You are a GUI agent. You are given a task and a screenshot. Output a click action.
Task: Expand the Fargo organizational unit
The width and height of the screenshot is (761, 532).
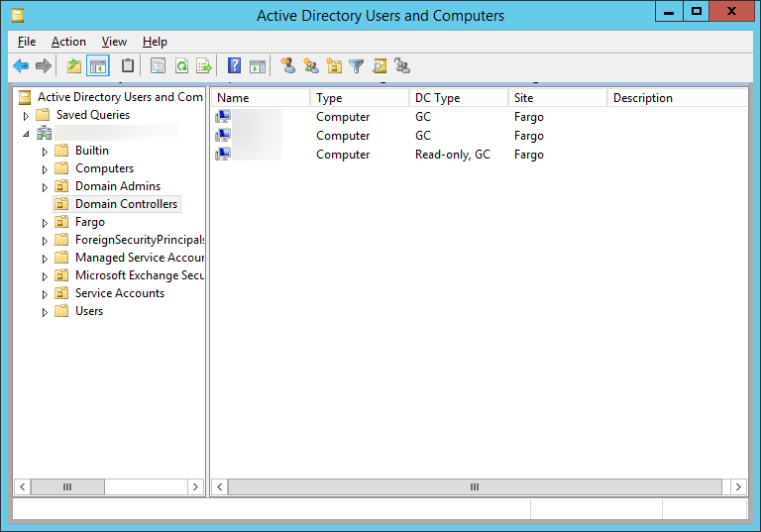coord(45,223)
